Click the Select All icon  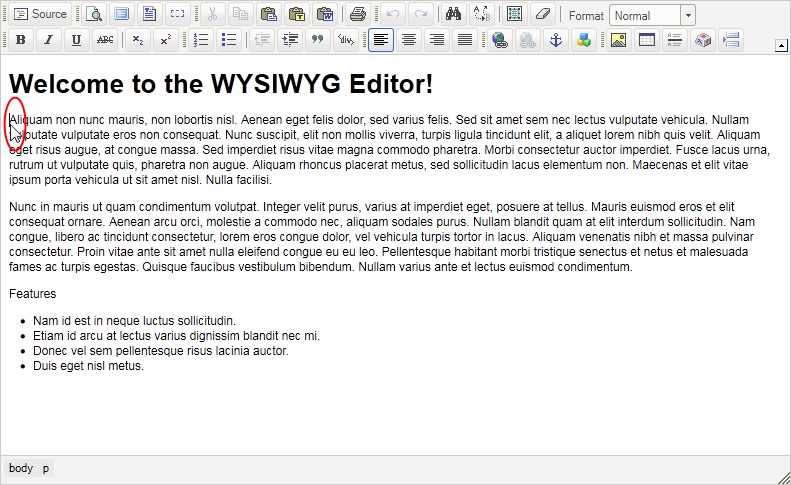pyautogui.click(x=515, y=14)
